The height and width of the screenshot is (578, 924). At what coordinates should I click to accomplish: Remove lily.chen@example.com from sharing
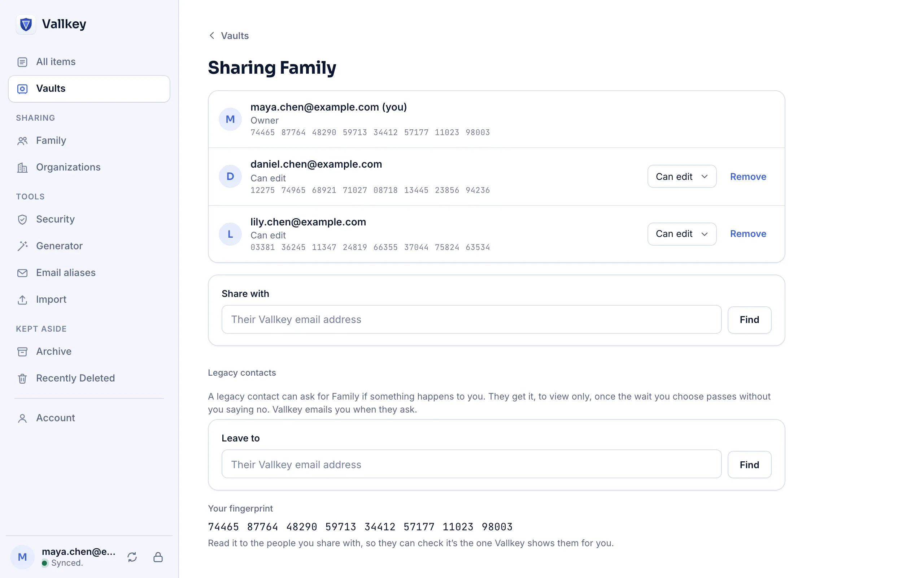point(748,234)
